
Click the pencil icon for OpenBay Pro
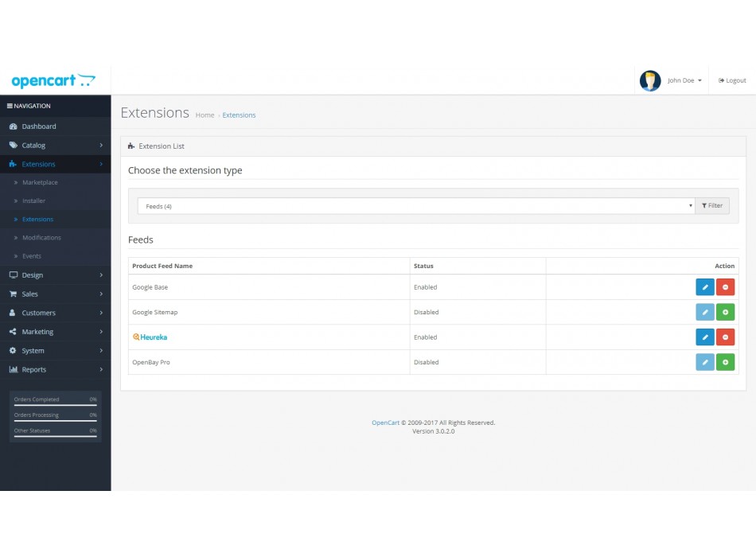(x=705, y=362)
